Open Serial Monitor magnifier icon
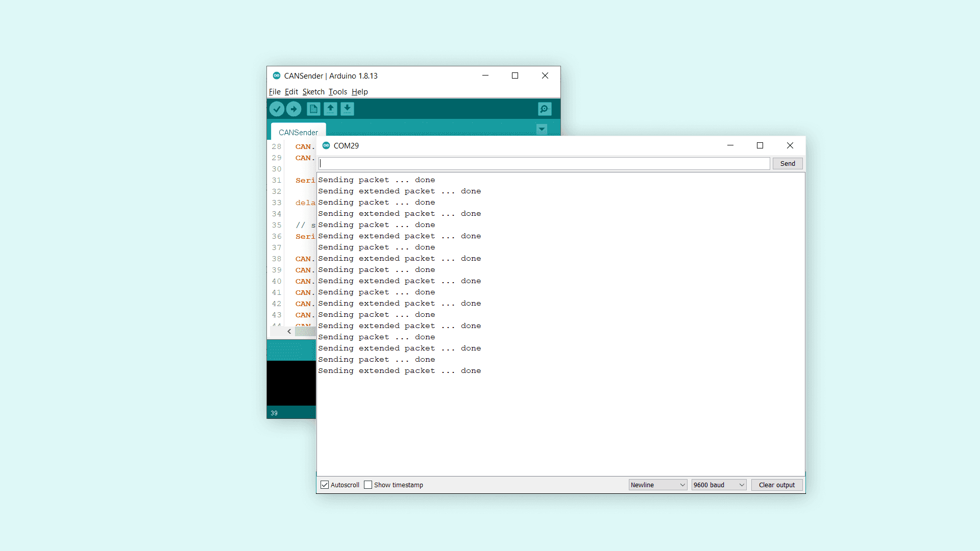 pos(545,109)
